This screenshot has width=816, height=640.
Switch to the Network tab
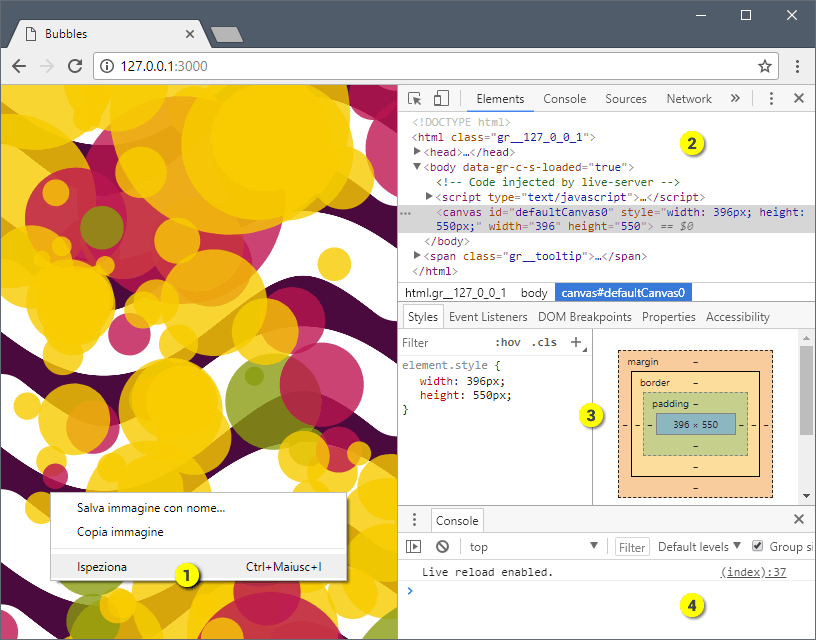tap(689, 99)
